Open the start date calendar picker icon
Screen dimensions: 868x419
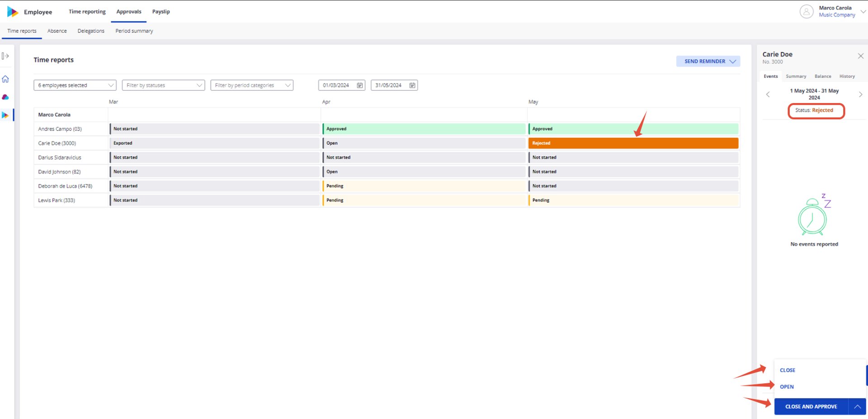tap(360, 85)
